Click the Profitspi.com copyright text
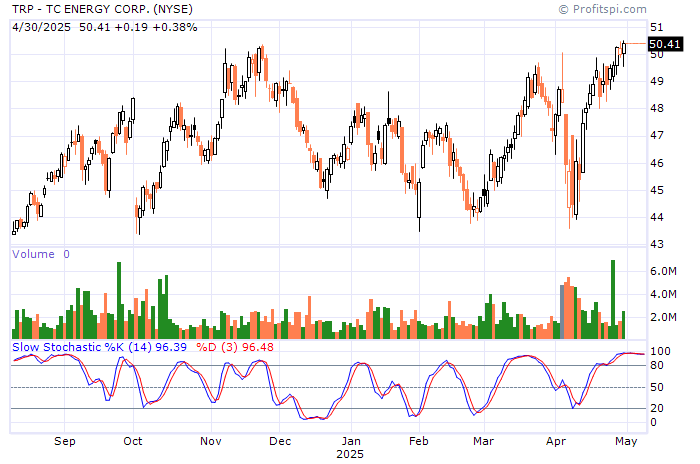This screenshot has height=464, width=700. pos(602,9)
